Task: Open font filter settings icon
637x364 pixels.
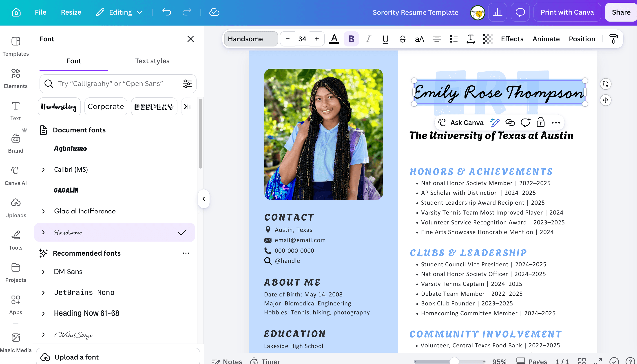Action: pyautogui.click(x=187, y=84)
